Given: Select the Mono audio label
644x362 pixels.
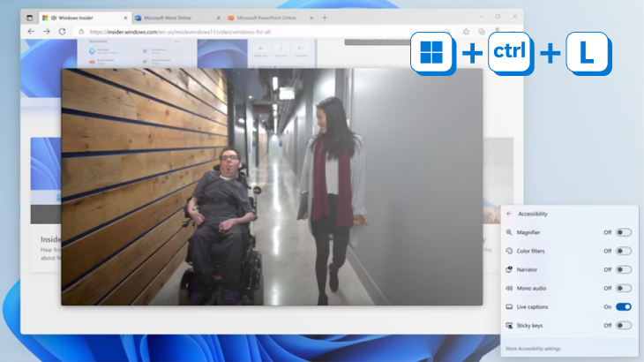Looking at the screenshot, I should (x=531, y=289).
